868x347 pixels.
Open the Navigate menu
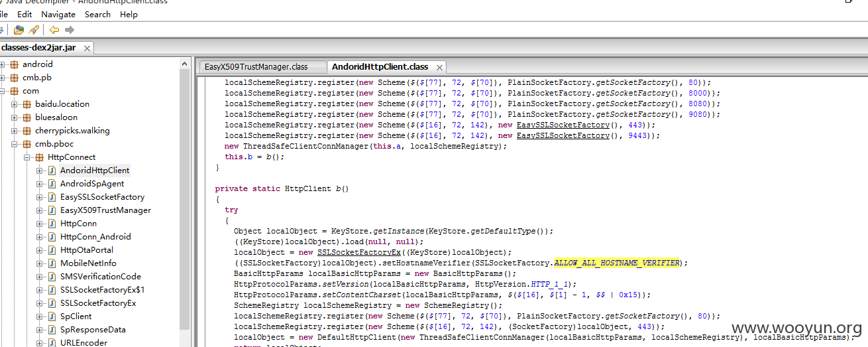58,14
